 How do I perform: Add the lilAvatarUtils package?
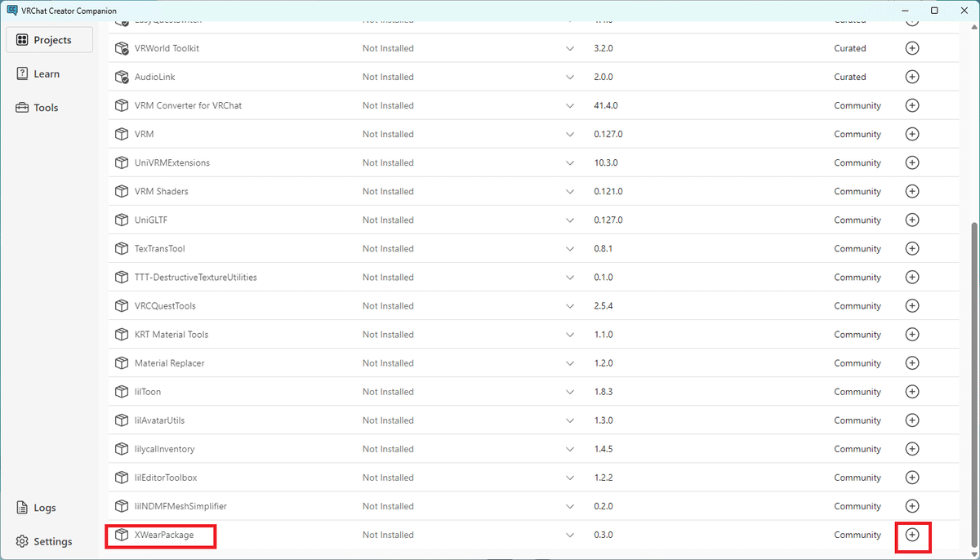(x=912, y=420)
